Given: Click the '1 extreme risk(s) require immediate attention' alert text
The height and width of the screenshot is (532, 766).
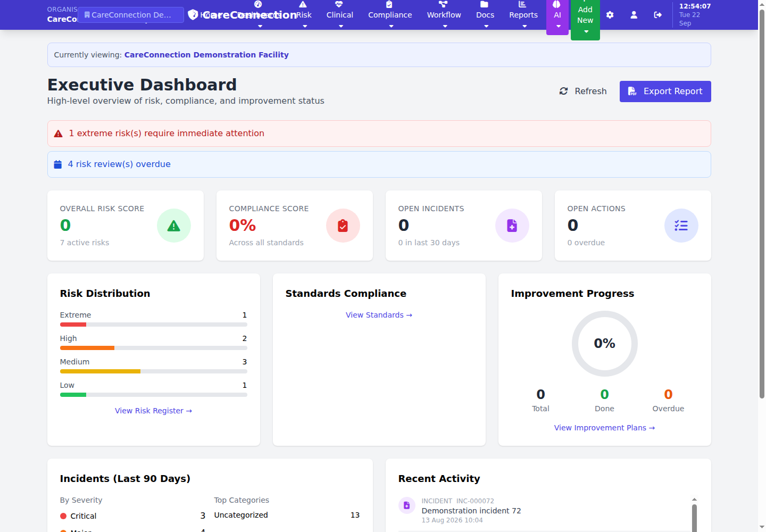Looking at the screenshot, I should click(166, 134).
